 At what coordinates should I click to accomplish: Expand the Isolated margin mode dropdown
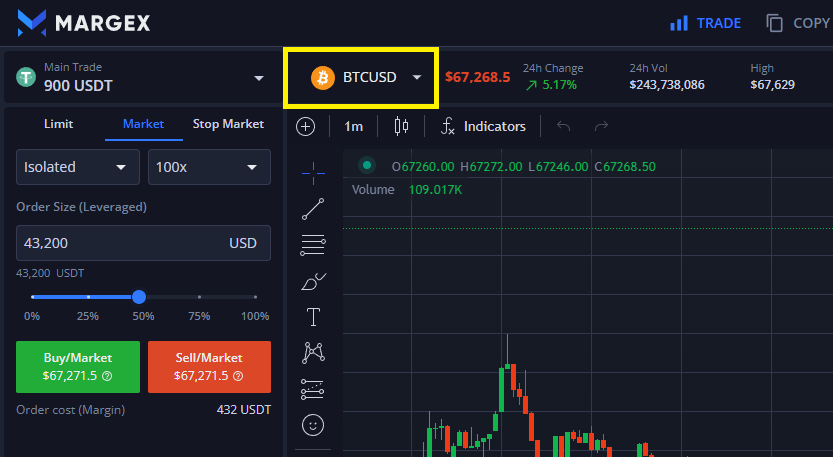tap(79, 167)
